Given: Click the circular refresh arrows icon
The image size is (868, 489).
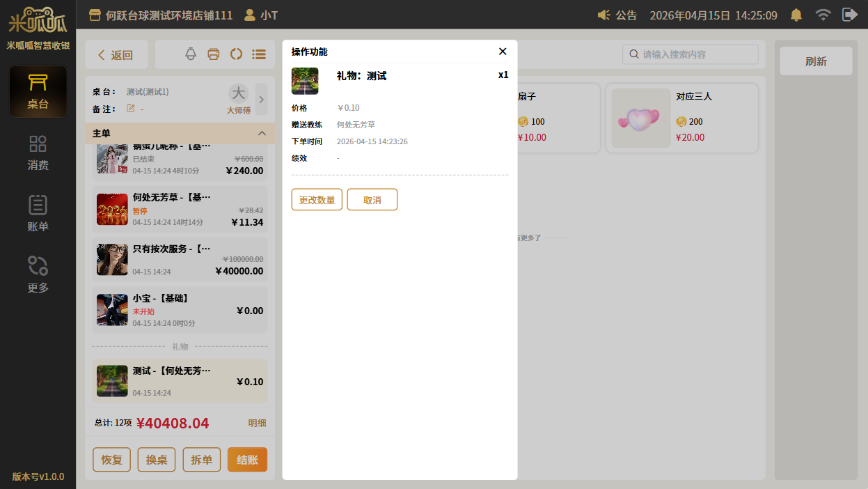Looking at the screenshot, I should point(236,54).
